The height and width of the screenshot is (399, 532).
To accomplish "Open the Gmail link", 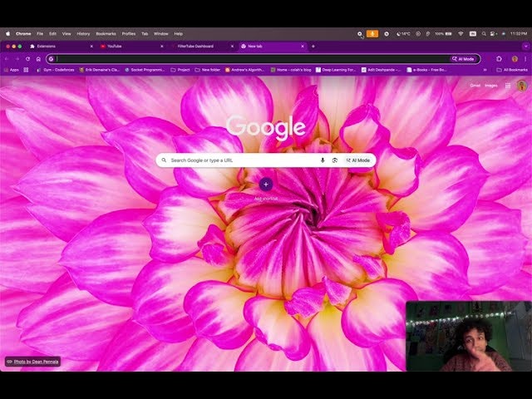I will [x=475, y=86].
